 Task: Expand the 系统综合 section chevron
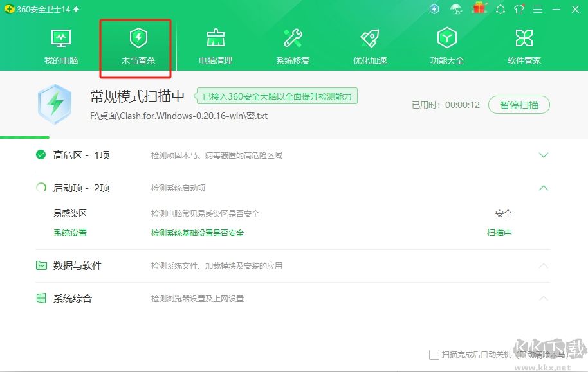click(x=544, y=299)
